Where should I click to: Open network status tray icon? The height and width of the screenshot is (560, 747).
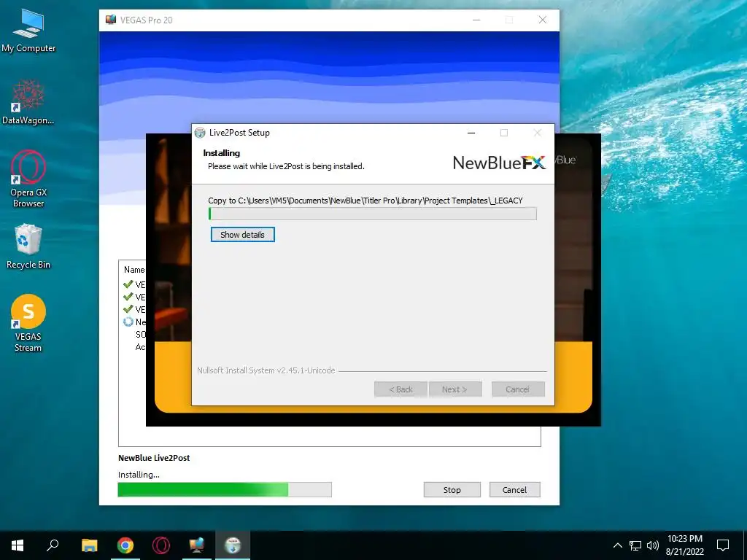(x=635, y=545)
